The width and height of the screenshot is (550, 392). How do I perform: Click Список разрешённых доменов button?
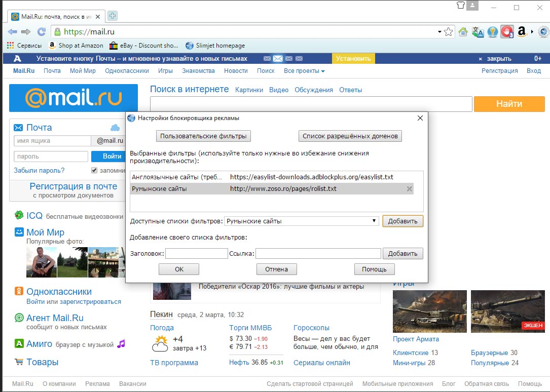coord(350,136)
